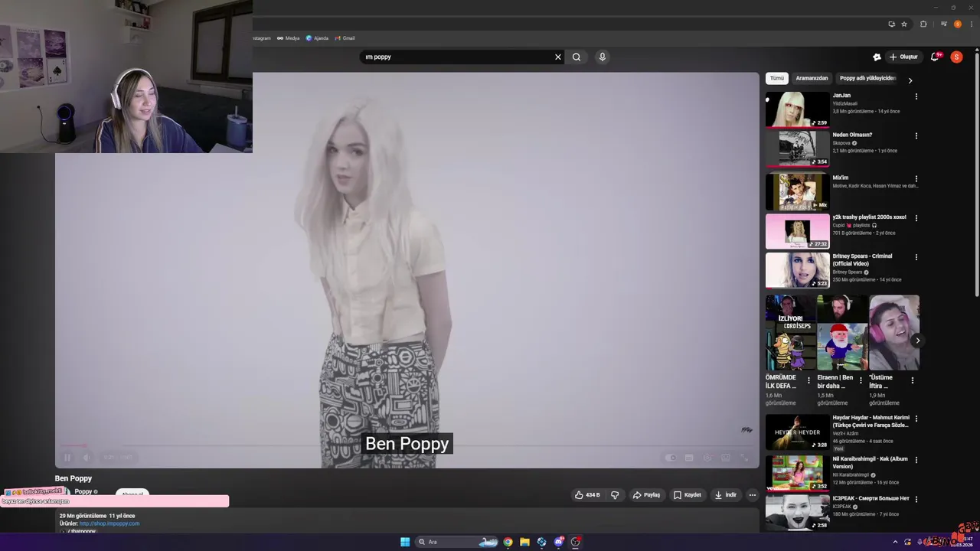Open Chrome three-dot menu

click(x=970, y=24)
